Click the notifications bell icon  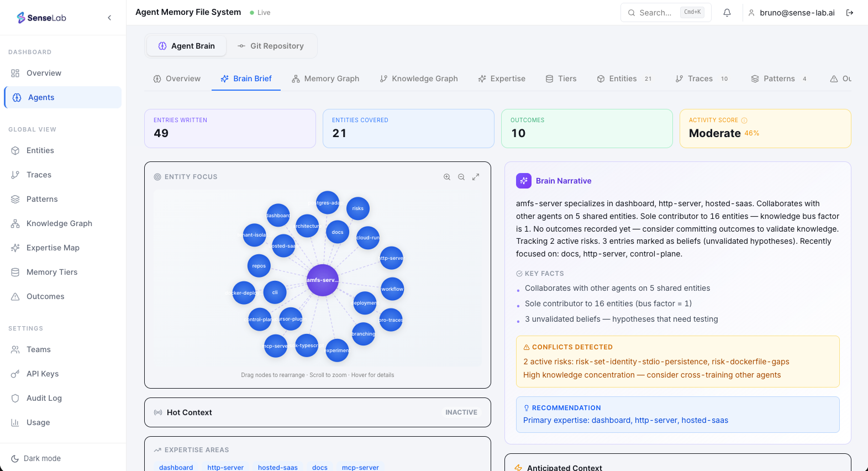coord(727,13)
